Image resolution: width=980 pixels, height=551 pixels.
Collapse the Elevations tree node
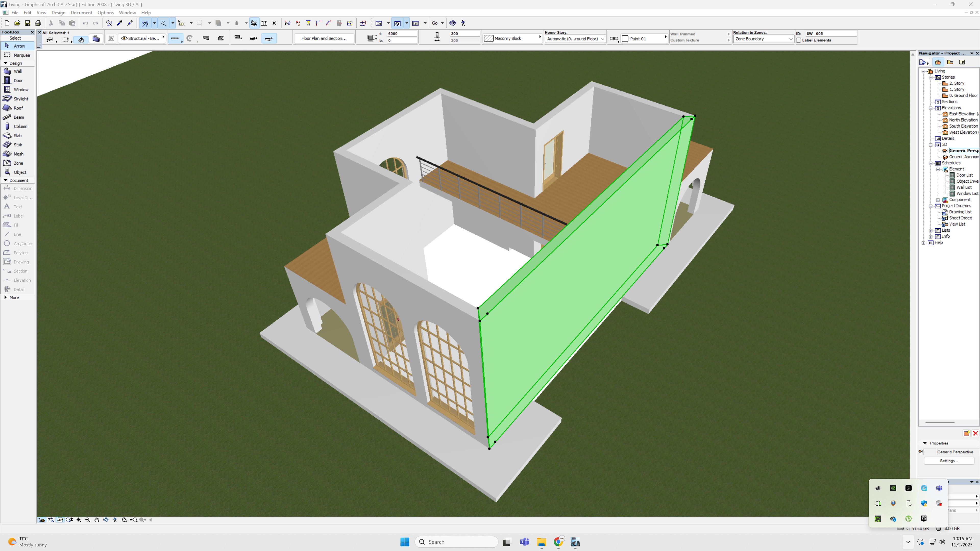(x=930, y=108)
